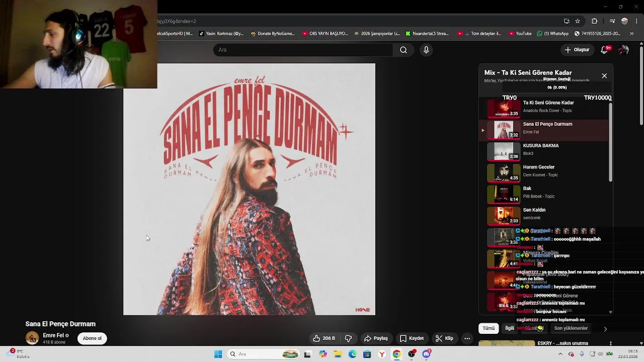Expand system tray hidden icons
Viewport: 644px width, 362px height.
[x=560, y=354]
